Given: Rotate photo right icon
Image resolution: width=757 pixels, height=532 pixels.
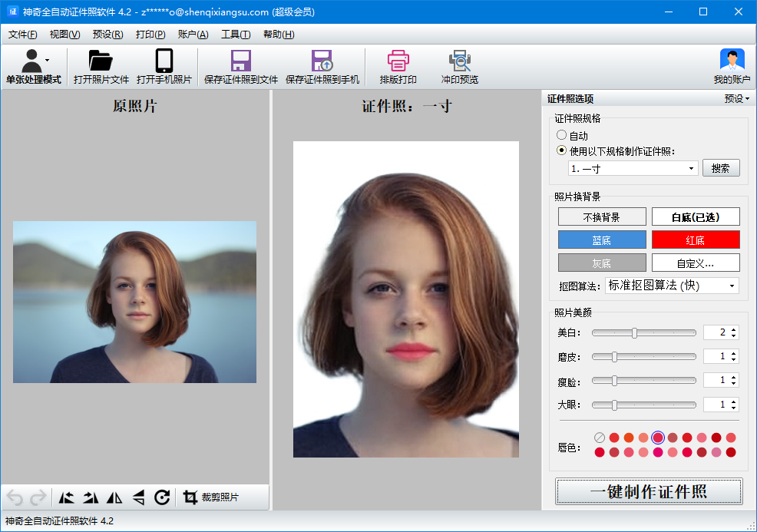Looking at the screenshot, I should [91, 497].
